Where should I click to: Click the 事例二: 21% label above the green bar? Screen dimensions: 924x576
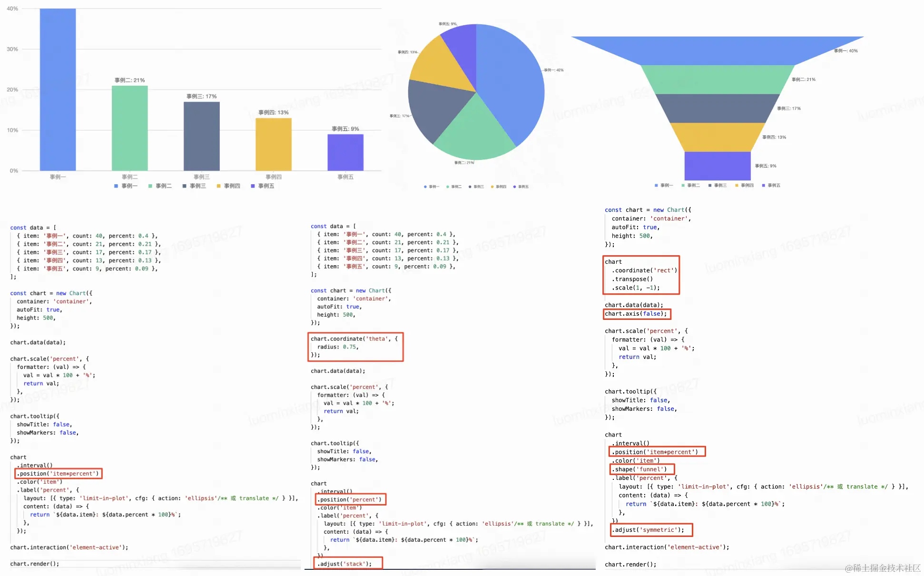(129, 80)
